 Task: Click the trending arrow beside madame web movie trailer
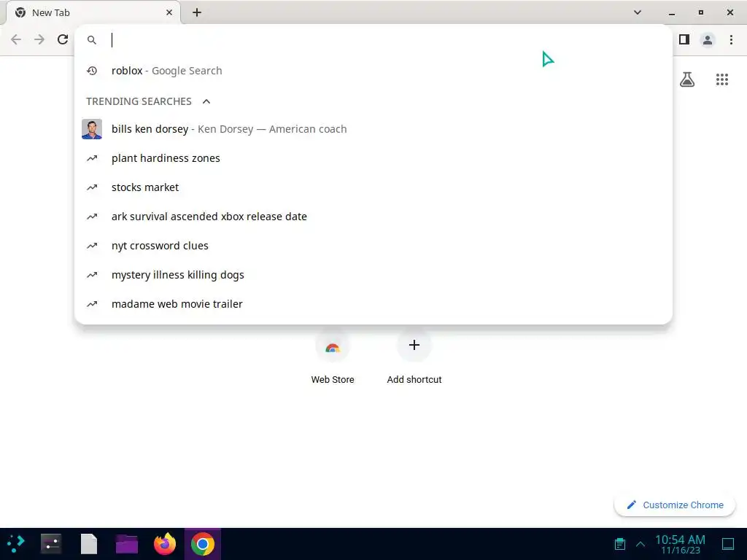click(92, 304)
